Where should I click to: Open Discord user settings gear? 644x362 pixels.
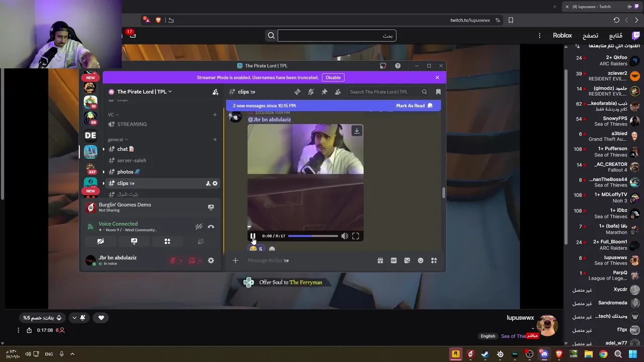click(211, 260)
